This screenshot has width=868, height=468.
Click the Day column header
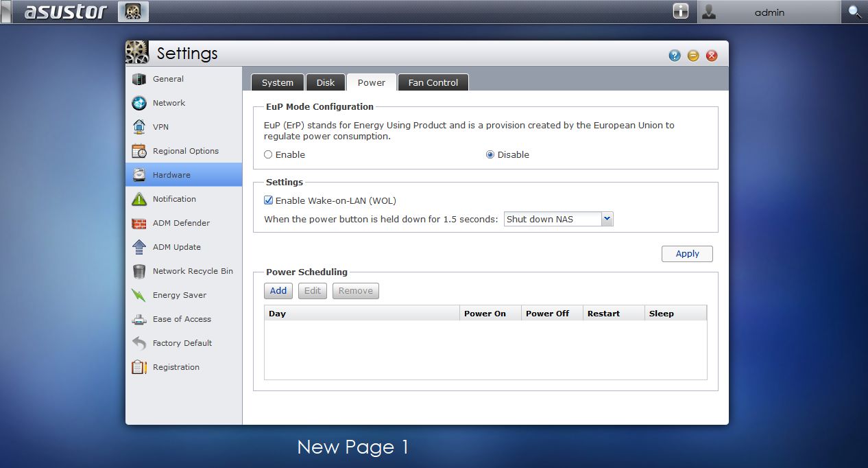click(x=362, y=314)
